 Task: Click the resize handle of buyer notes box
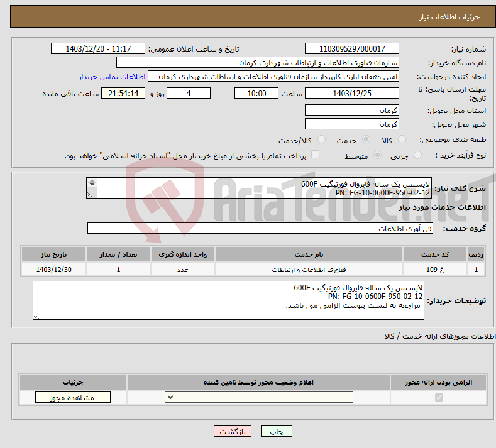point(36,316)
